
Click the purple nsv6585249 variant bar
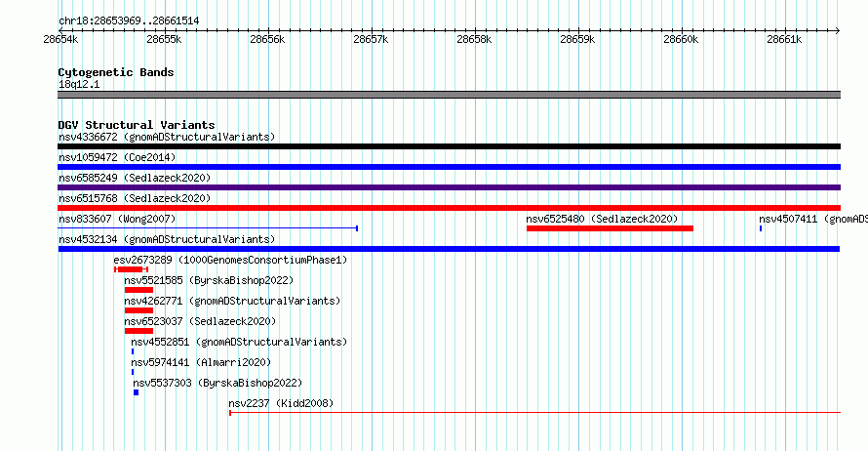[x=449, y=187]
